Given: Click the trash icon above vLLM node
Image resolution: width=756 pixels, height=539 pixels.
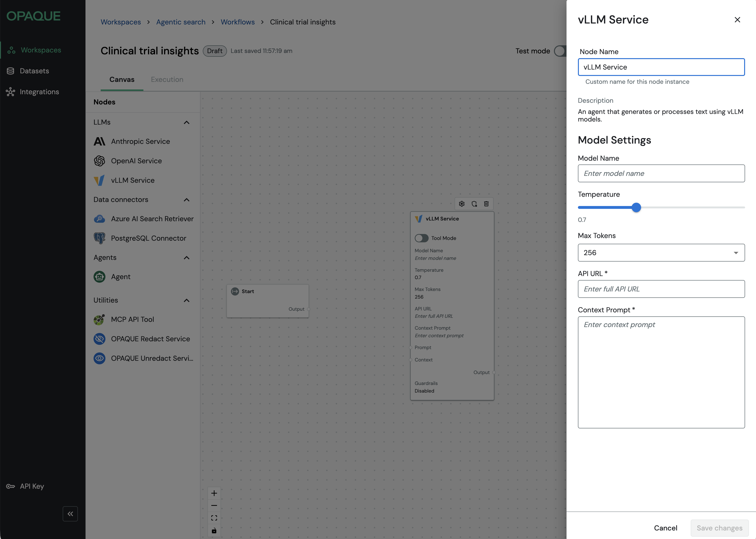Looking at the screenshot, I should [486, 204].
